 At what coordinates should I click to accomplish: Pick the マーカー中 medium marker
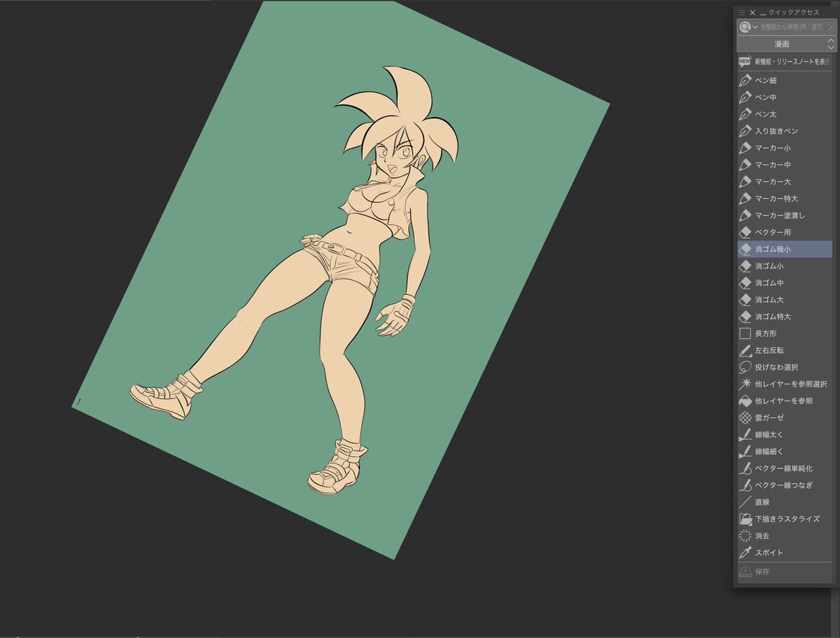pos(784,165)
